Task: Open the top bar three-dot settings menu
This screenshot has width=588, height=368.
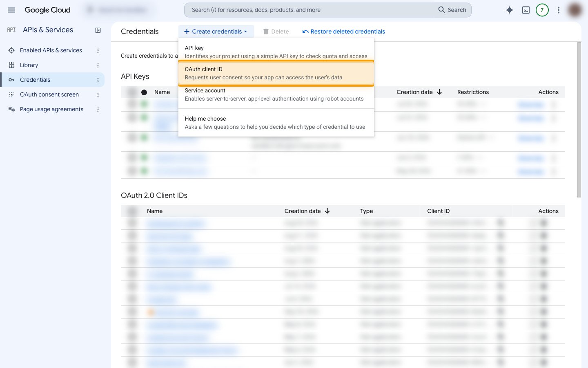Action: pyautogui.click(x=559, y=10)
